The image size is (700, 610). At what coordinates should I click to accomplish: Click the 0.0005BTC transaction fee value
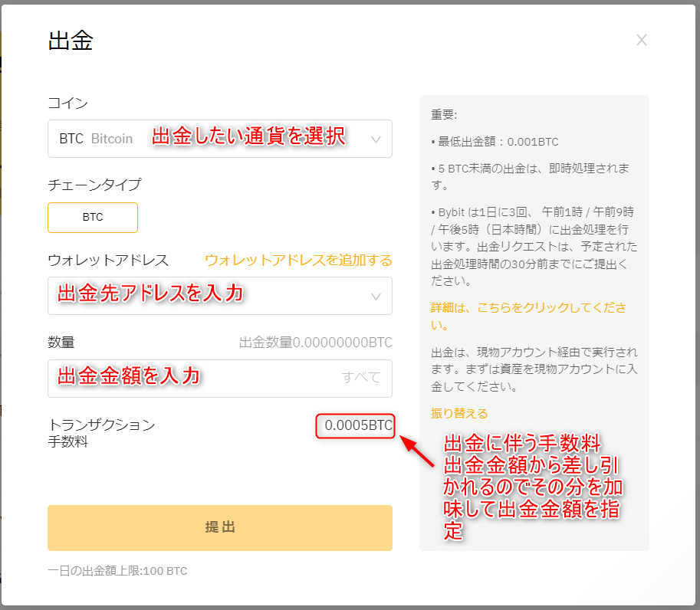(358, 425)
